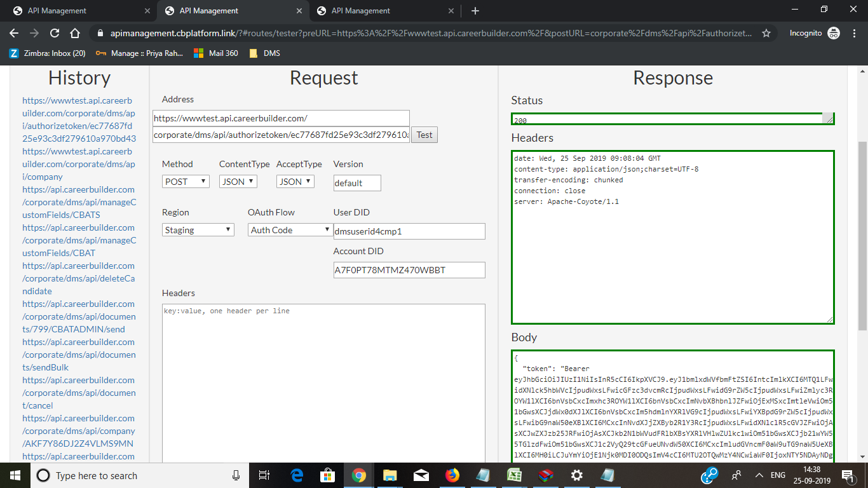Switch to the third API Management tab
This screenshot has width=868, height=488.
coord(384,11)
